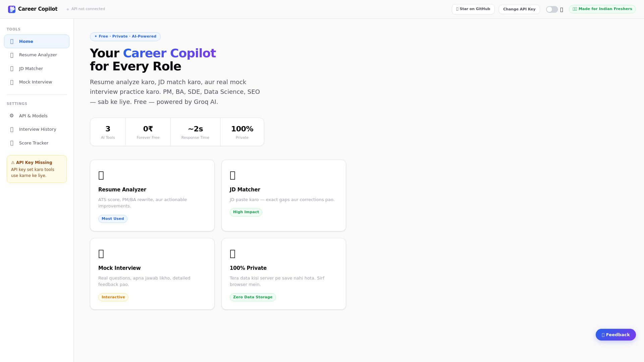Click the Career Copilot logo icon
Screen dimensions: 644x362
pyautogui.click(x=12, y=9)
